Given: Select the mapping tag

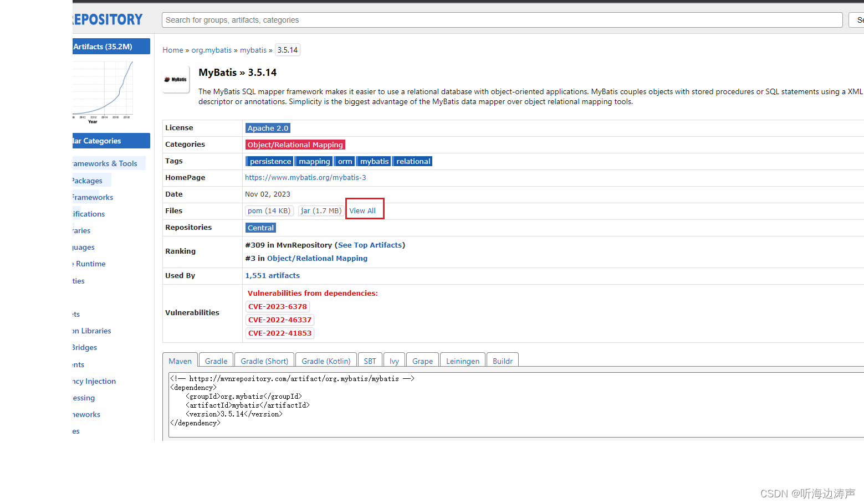Looking at the screenshot, I should coord(314,161).
